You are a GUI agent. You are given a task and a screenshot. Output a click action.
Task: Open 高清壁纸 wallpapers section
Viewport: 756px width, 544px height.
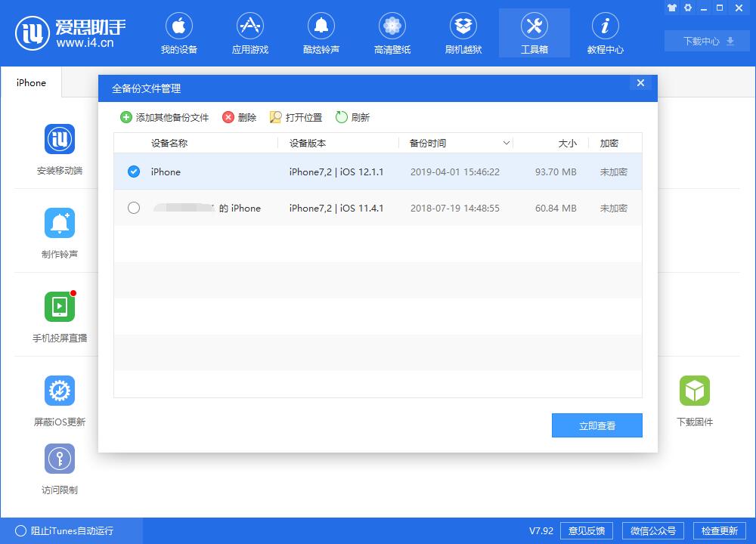click(392, 34)
